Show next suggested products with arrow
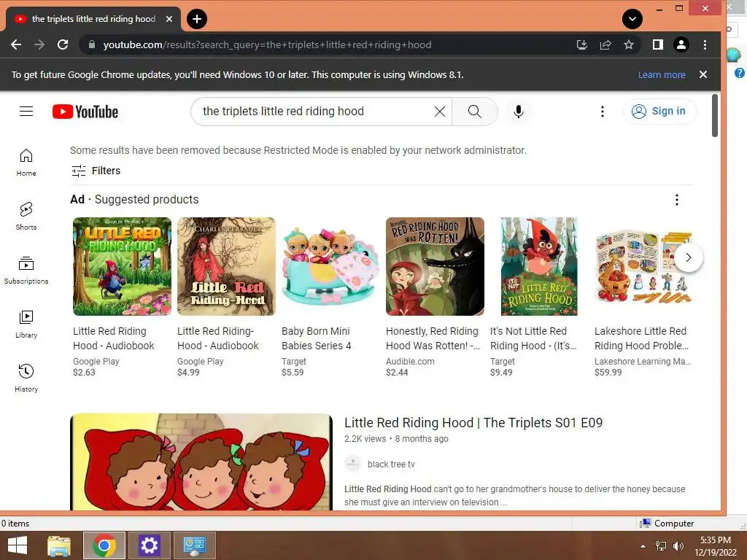Viewport: 747px width, 560px height. point(688,257)
